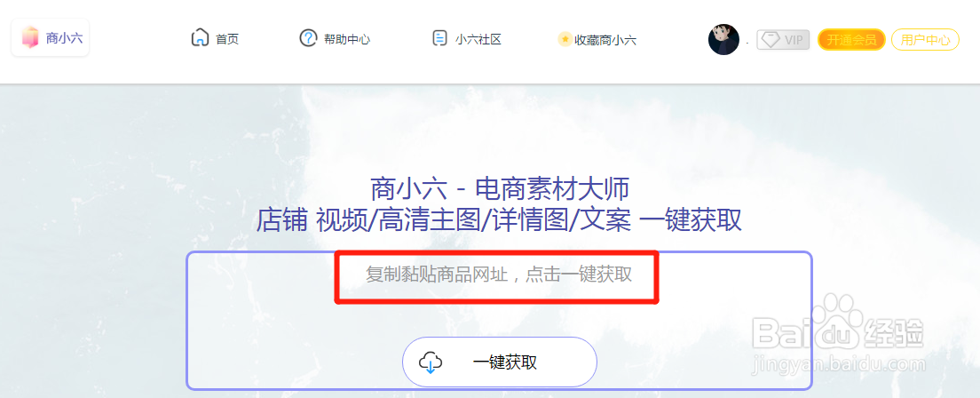Click the question mark help icon
Image resolution: width=980 pixels, height=398 pixels.
[x=308, y=38]
